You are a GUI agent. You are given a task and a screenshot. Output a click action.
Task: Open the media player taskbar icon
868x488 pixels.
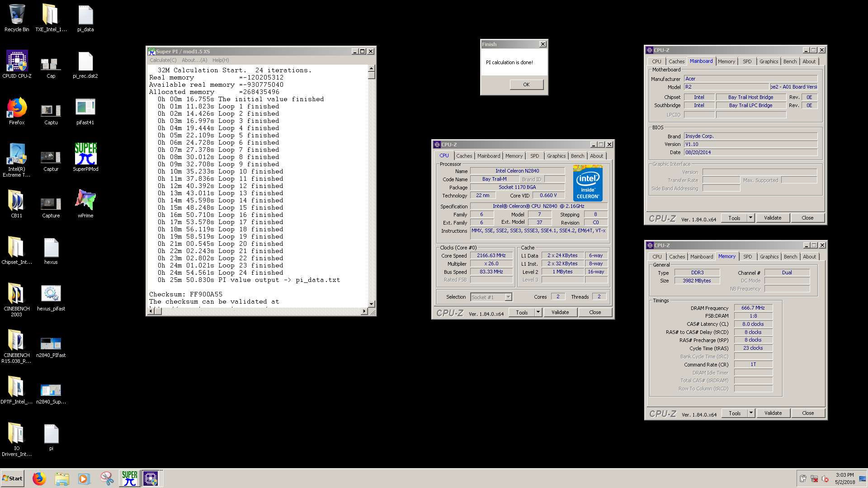tap(85, 478)
